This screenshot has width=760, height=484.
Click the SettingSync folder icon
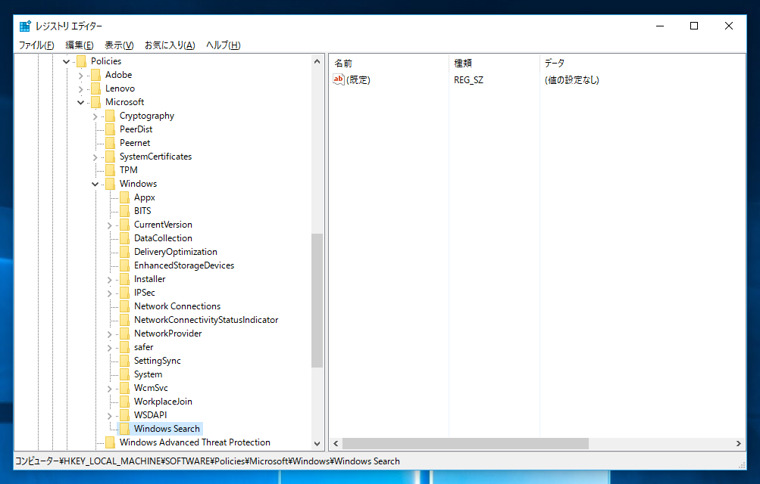pyautogui.click(x=125, y=360)
